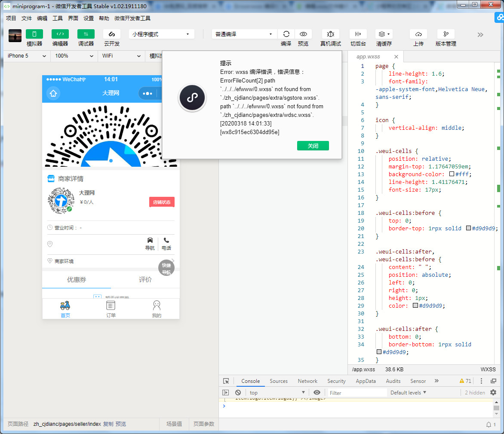Image resolution: width=504 pixels, height=434 pixels.
Task: Open the top context dropdown
Action: pyautogui.click(x=277, y=393)
